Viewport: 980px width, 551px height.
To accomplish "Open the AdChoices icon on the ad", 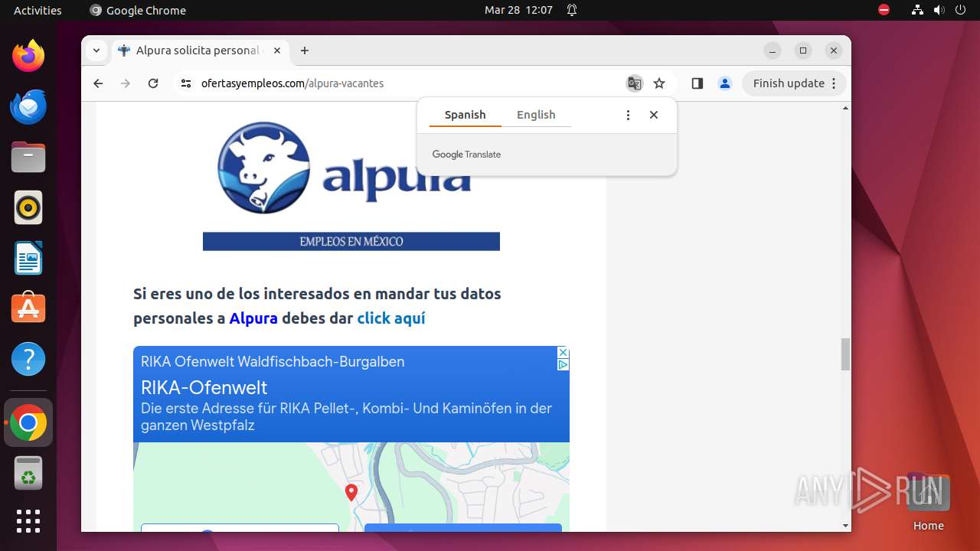I will (563, 365).
